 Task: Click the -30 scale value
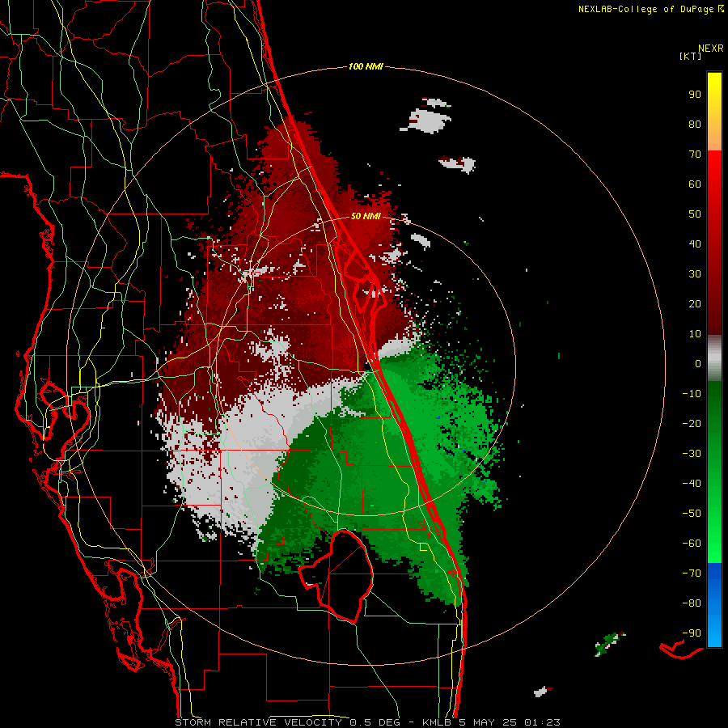pyautogui.click(x=692, y=454)
